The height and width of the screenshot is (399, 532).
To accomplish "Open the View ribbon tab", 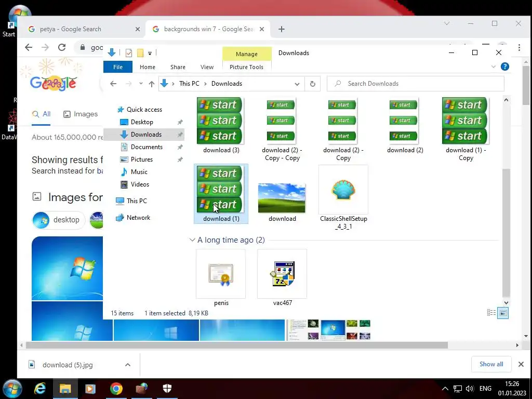I will (x=207, y=67).
